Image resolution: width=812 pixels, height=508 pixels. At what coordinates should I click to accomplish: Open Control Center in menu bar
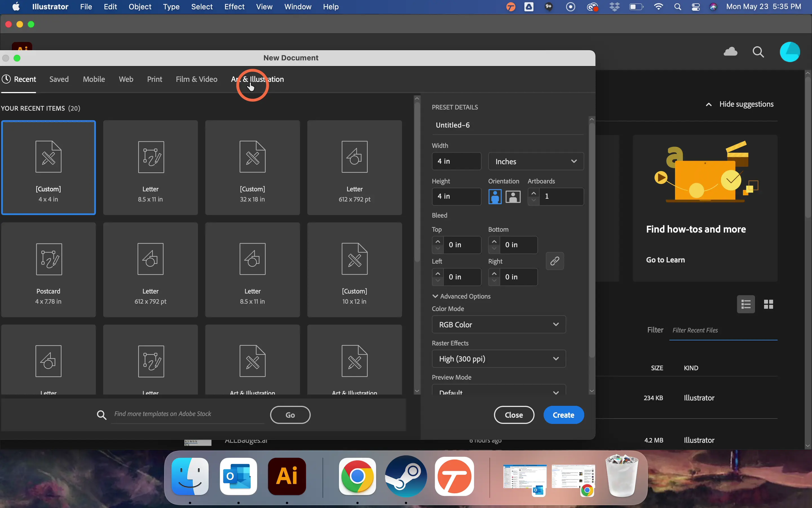point(696,7)
